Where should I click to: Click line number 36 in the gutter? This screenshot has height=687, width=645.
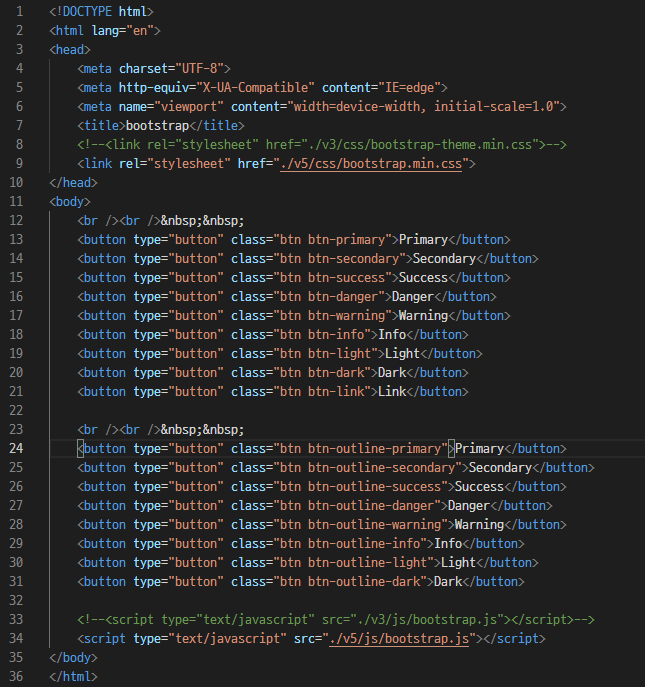tap(16, 676)
